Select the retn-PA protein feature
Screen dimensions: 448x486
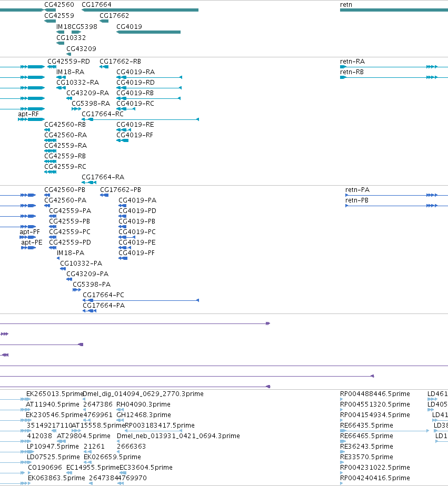coord(396,195)
